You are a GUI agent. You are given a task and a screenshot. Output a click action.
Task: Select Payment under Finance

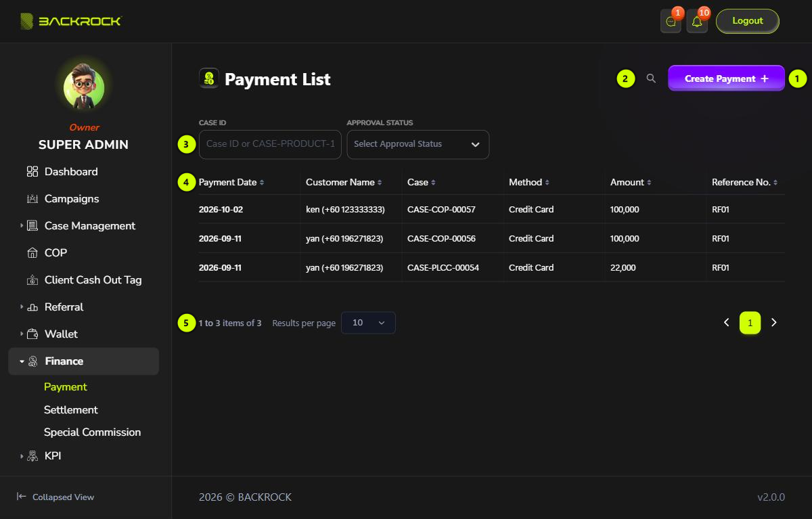point(66,387)
